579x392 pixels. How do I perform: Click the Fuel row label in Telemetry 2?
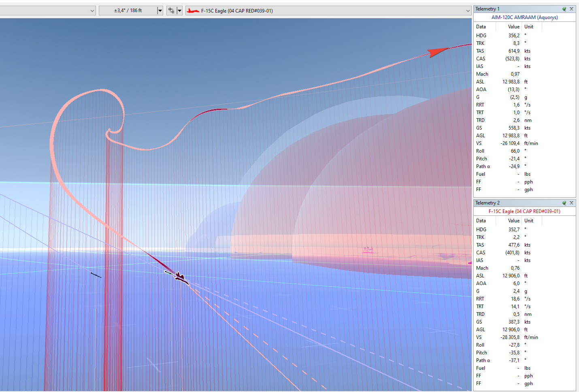[x=481, y=368]
